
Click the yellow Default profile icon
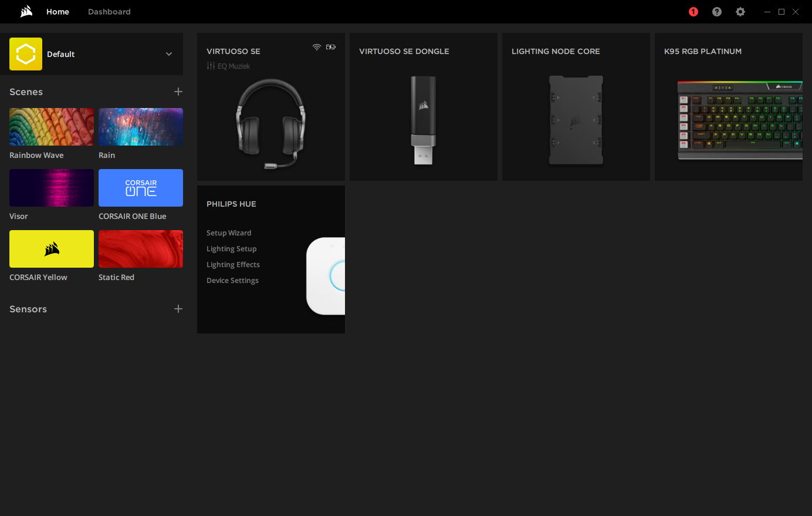(26, 54)
